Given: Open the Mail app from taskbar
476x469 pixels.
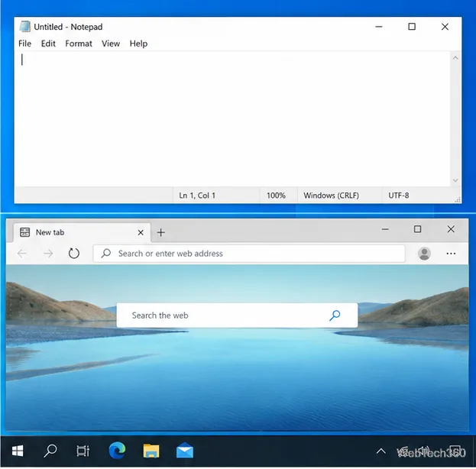Looking at the screenshot, I should click(x=185, y=451).
